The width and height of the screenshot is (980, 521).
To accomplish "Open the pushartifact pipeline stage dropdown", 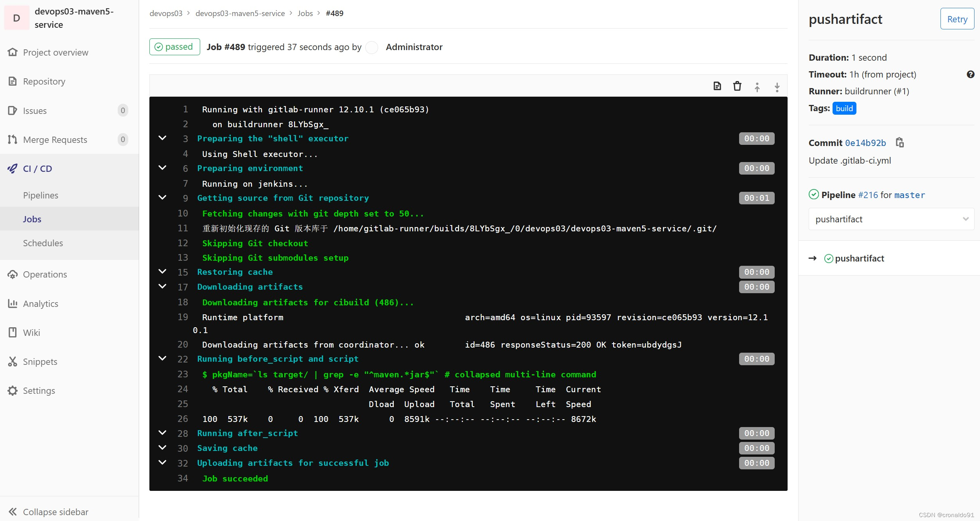I will point(891,219).
